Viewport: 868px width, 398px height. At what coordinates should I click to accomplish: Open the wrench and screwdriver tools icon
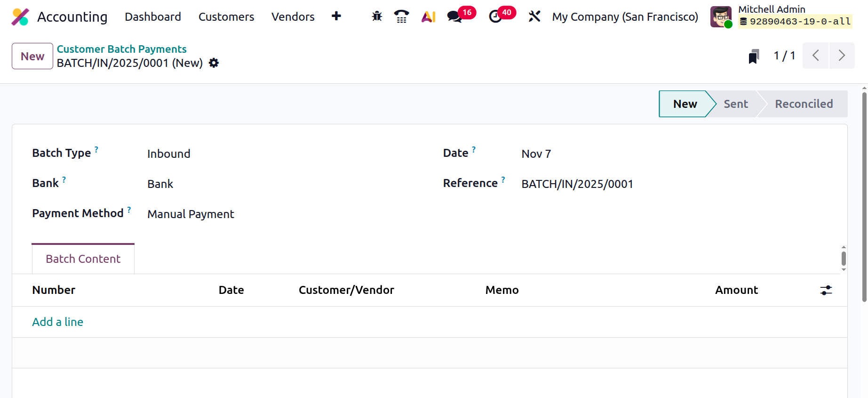click(534, 16)
